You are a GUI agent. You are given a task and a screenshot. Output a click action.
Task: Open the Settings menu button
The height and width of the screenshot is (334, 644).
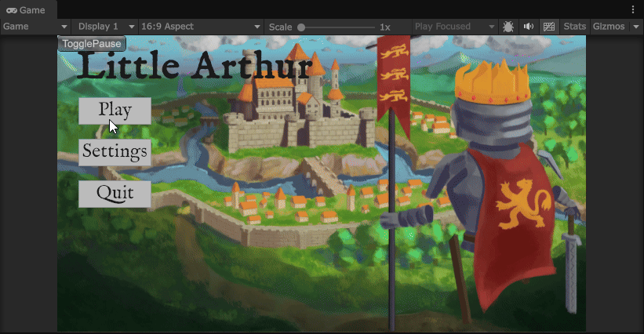(x=115, y=152)
